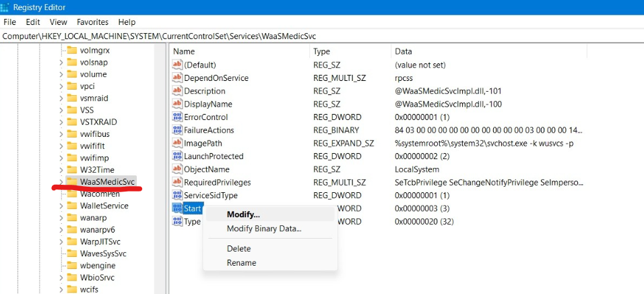
Task: Click the LaunchProtected DWORD value icon
Action: point(177,156)
